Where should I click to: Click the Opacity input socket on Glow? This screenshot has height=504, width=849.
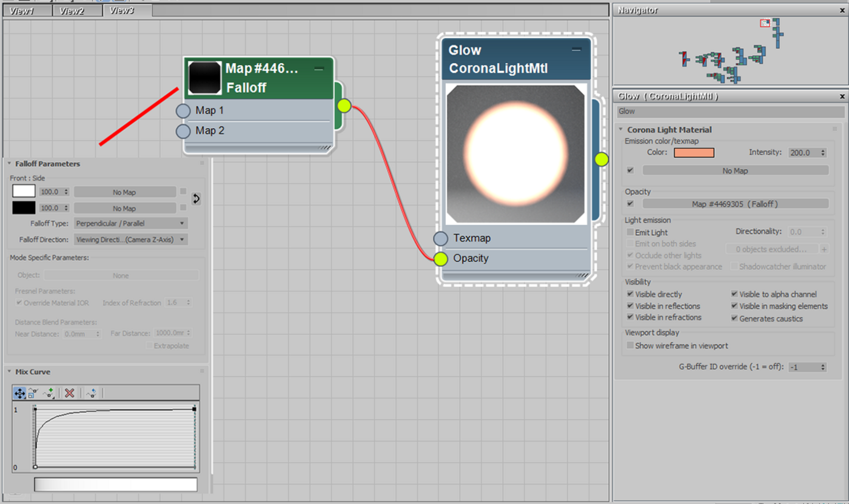pos(441,259)
